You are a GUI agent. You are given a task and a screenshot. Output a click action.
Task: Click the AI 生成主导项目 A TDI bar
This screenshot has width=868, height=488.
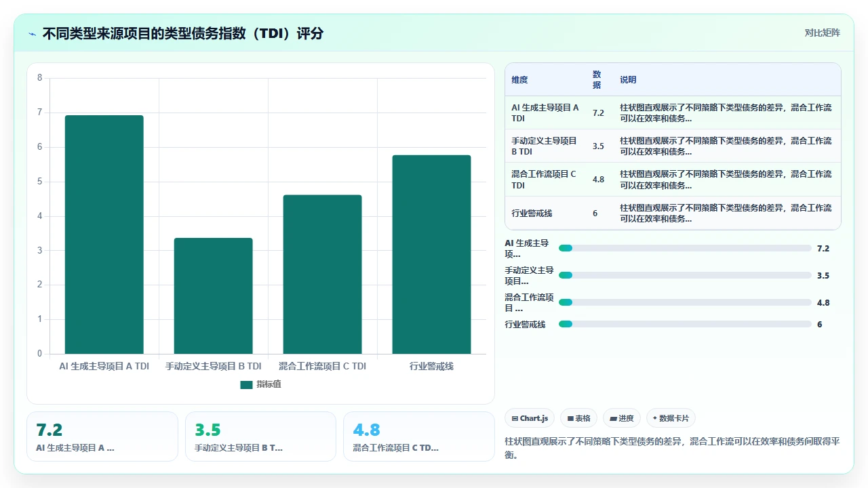(x=104, y=235)
